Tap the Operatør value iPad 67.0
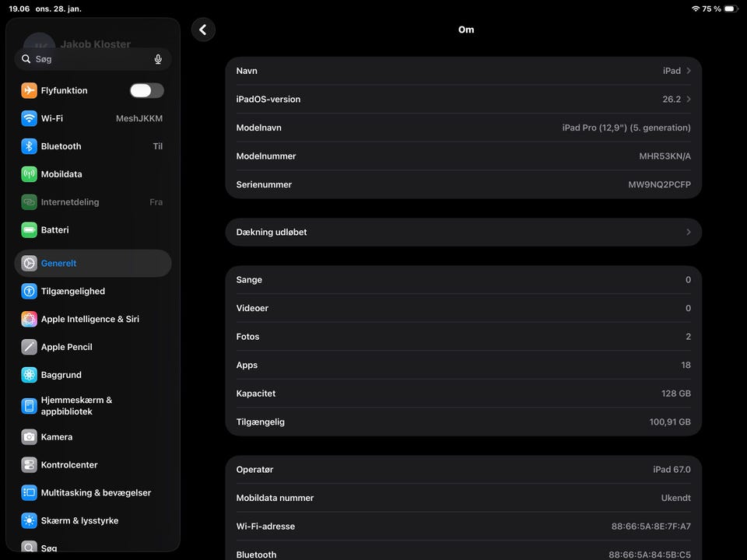This screenshot has width=747, height=560. pyautogui.click(x=672, y=470)
